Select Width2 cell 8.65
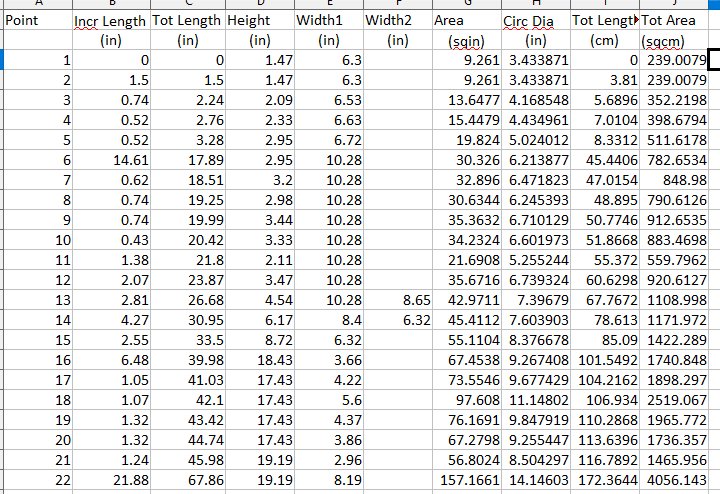The height and width of the screenshot is (494, 720). click(x=398, y=300)
